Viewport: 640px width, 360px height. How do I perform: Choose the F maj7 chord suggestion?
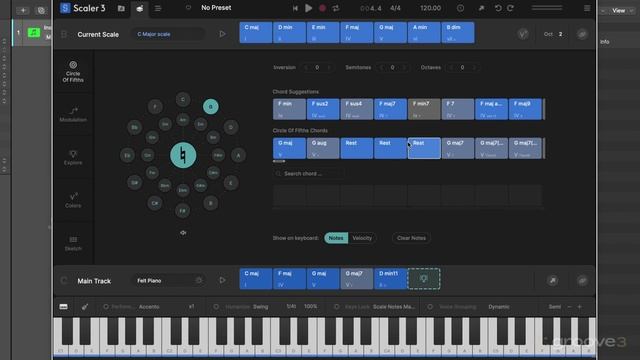[390, 109]
